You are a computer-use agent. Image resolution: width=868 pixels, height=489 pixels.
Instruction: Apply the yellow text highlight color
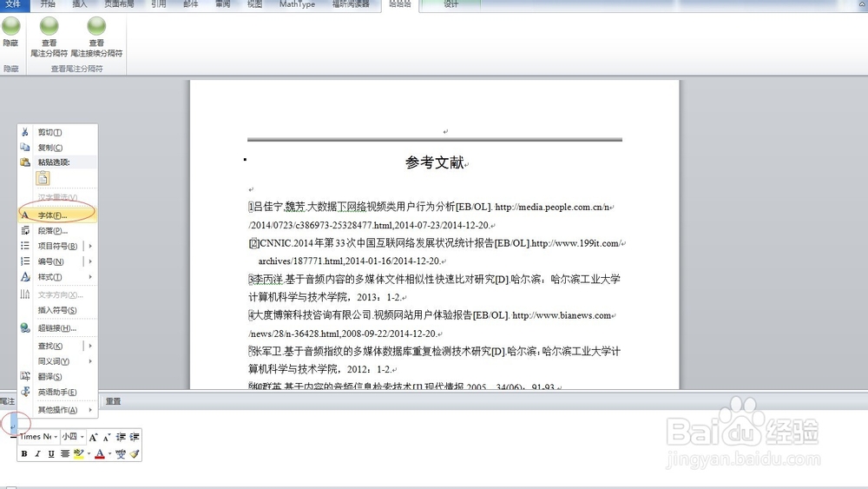tap(79, 453)
